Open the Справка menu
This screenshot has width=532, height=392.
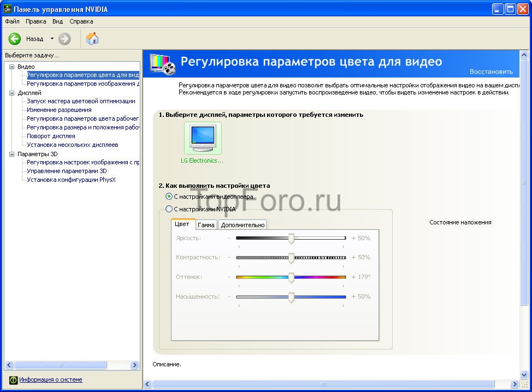click(x=81, y=21)
